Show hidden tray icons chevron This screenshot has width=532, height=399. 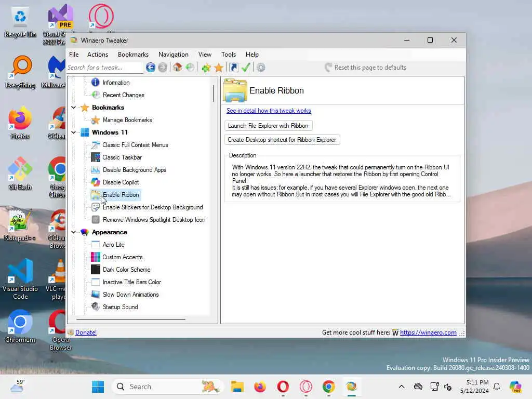pos(402,387)
